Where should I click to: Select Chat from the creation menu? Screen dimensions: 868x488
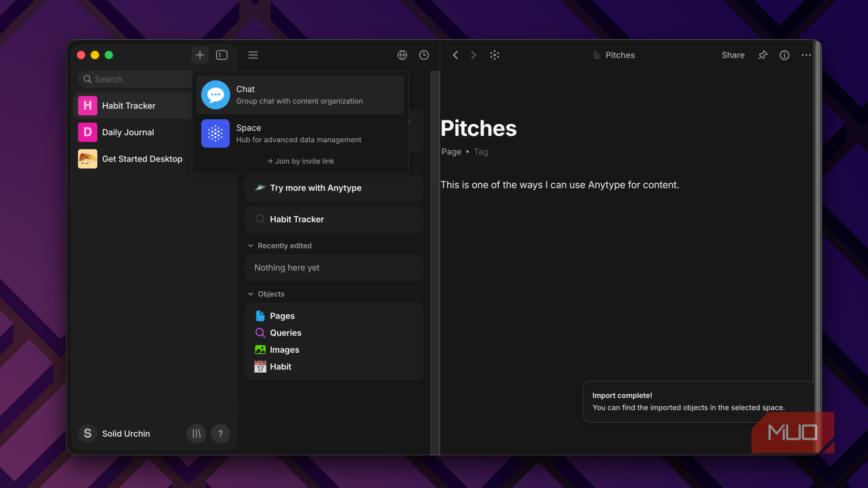(x=300, y=94)
